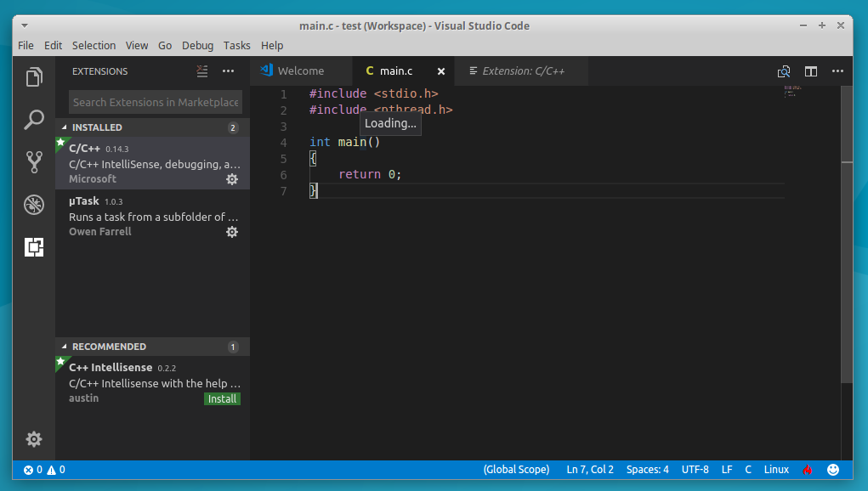Click the find in files editor icon

(x=784, y=71)
